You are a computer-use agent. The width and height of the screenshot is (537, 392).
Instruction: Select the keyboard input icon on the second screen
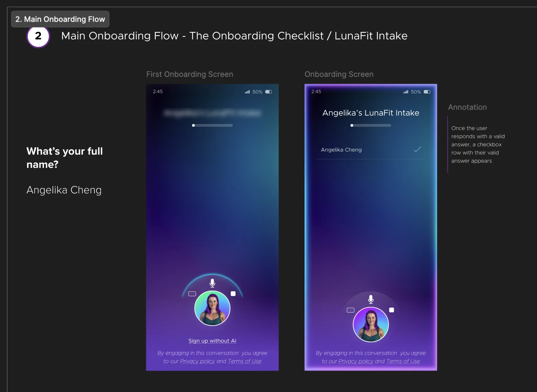tap(350, 309)
